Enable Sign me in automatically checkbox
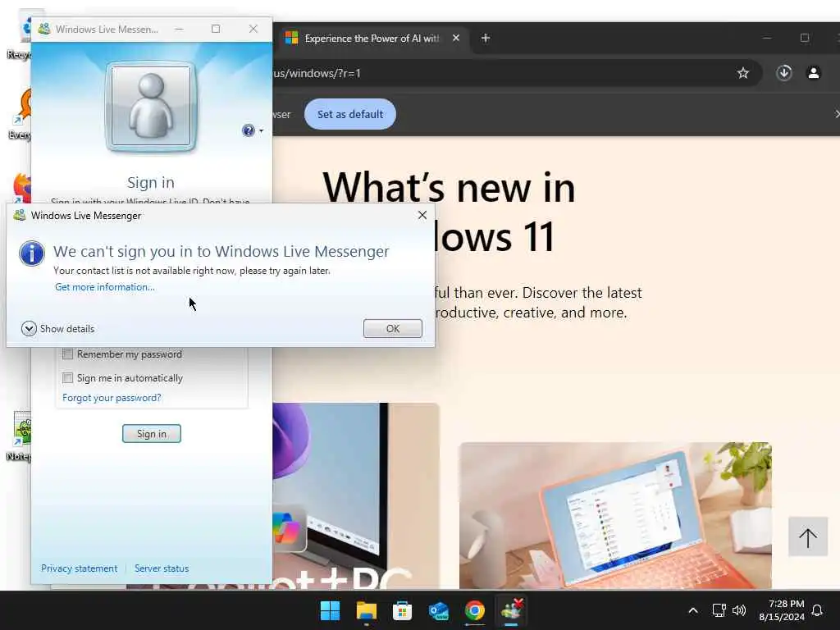The width and height of the screenshot is (840, 630). 67,378
